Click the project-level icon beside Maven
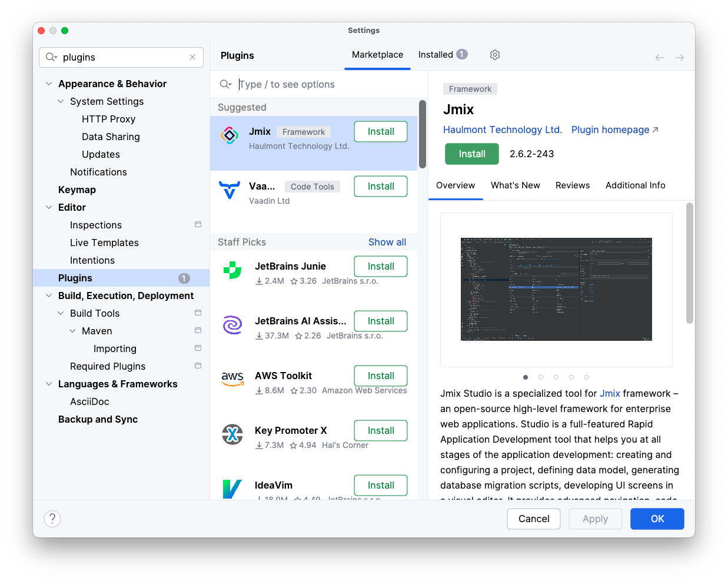The height and width of the screenshot is (581, 728). pyautogui.click(x=198, y=330)
